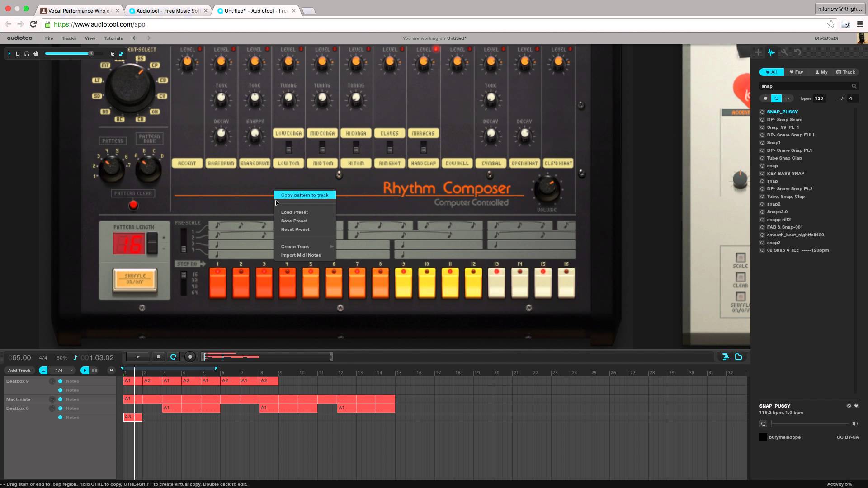Viewport: 868px width, 488px height.
Task: Toggle the loop playback button
Action: pyautogui.click(x=173, y=357)
